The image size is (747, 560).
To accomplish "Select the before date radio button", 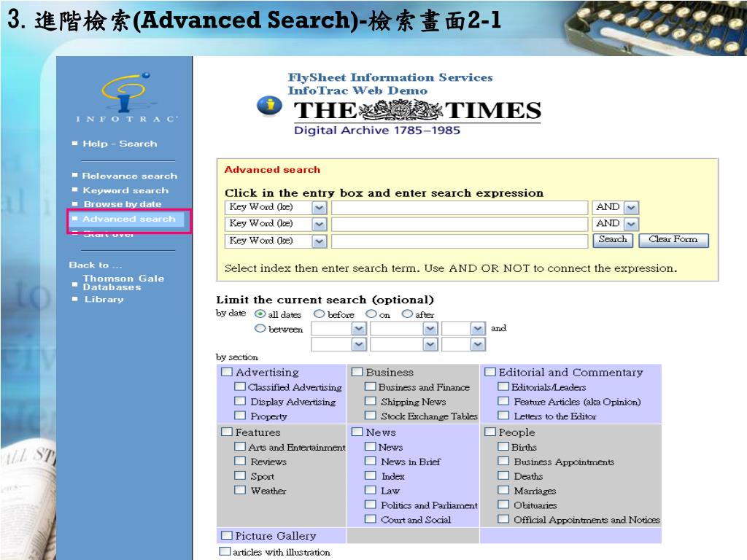I will click(x=320, y=314).
